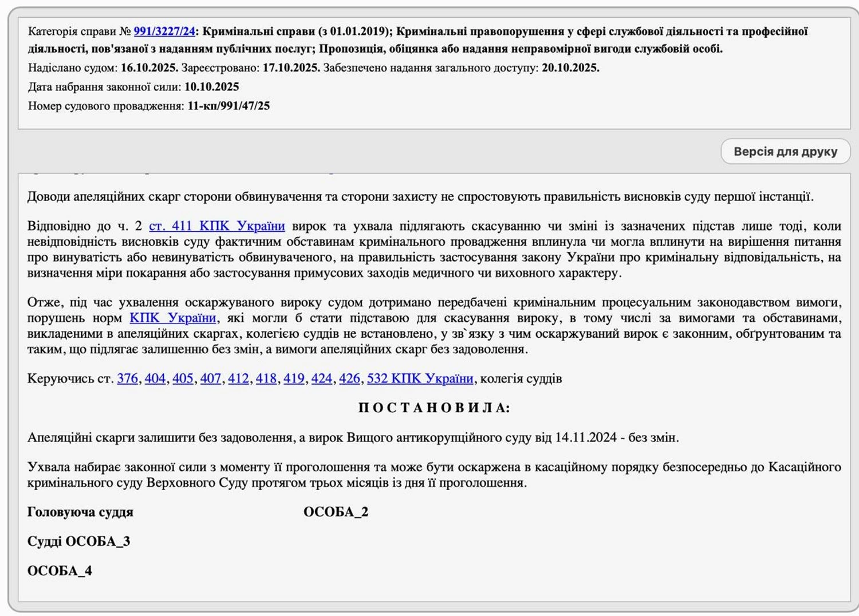Click the ОСОБА_4 judge name
859x616 pixels.
60,571
